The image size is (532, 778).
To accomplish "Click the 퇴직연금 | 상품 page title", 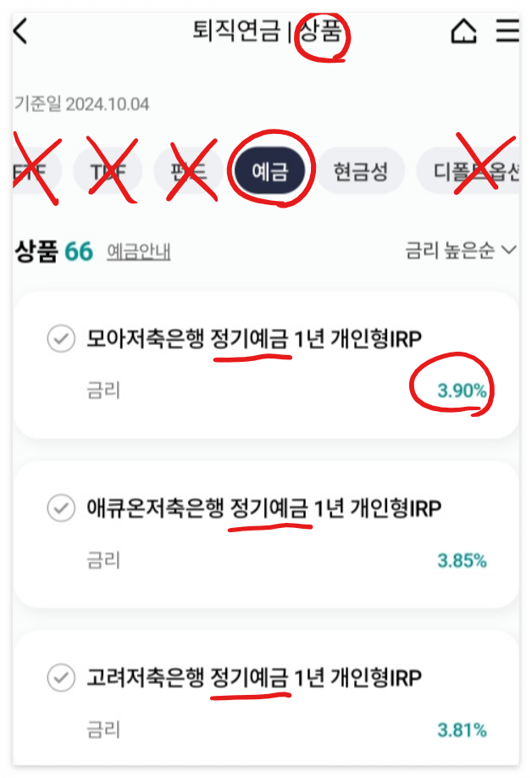I will [x=267, y=31].
